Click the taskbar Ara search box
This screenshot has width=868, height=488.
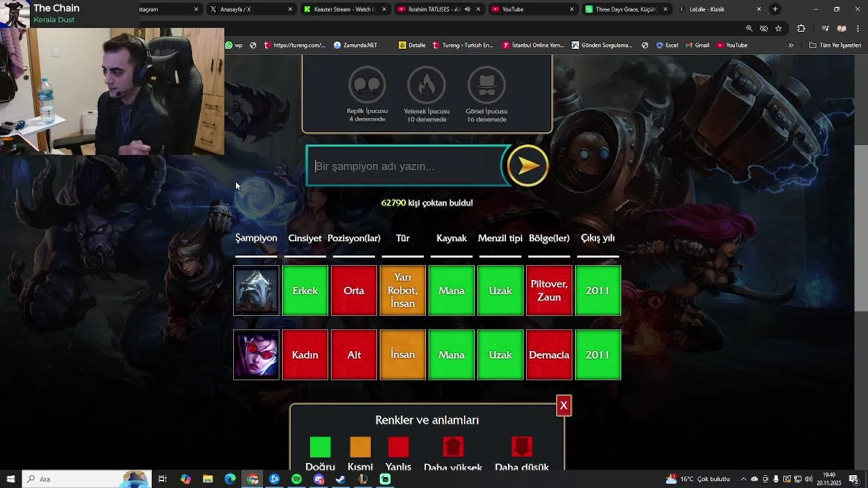[86, 479]
